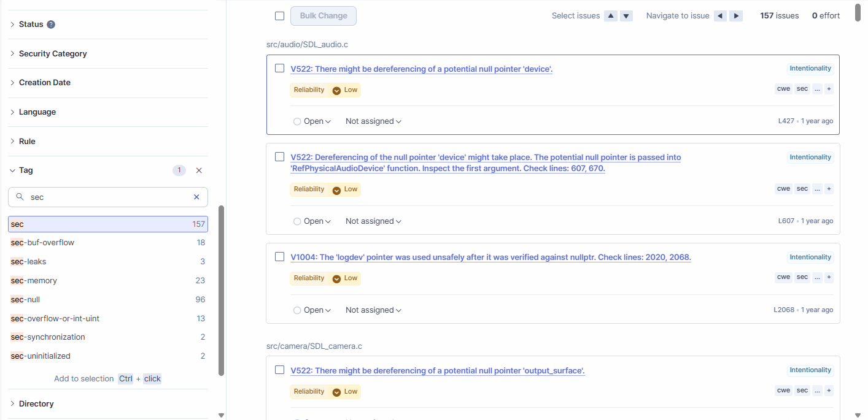Open the V1004 'logdev' pointer issue link
The image size is (868, 420).
coord(490,258)
